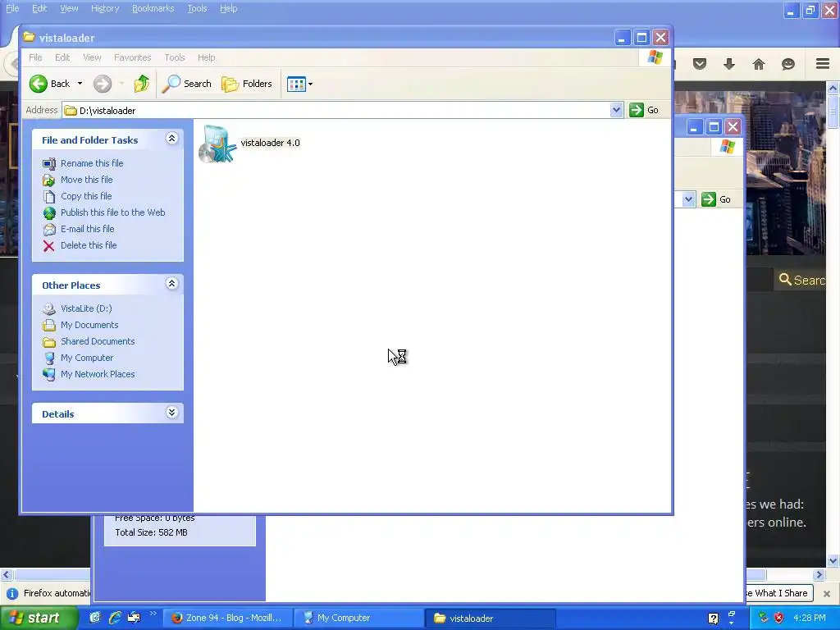Open Firefox hamburger menu
The height and width of the screenshot is (630, 840).
pos(823,64)
